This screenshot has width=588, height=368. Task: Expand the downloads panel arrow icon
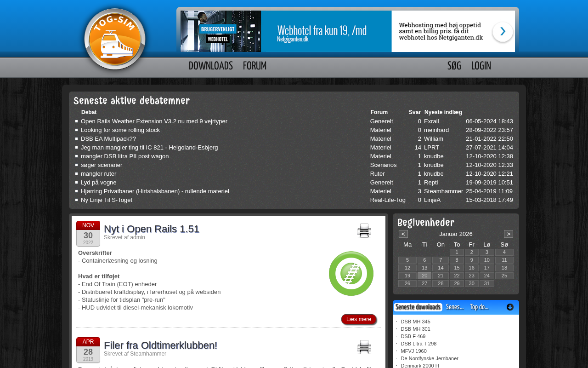(x=510, y=307)
